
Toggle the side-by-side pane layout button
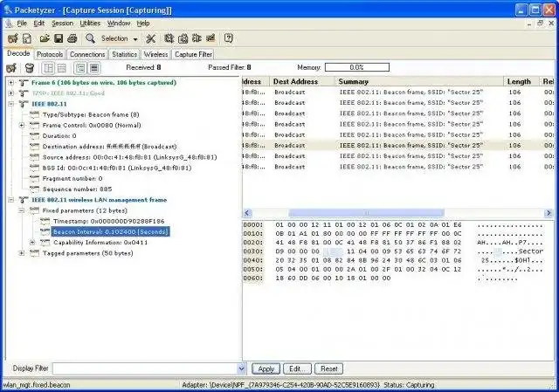49,68
